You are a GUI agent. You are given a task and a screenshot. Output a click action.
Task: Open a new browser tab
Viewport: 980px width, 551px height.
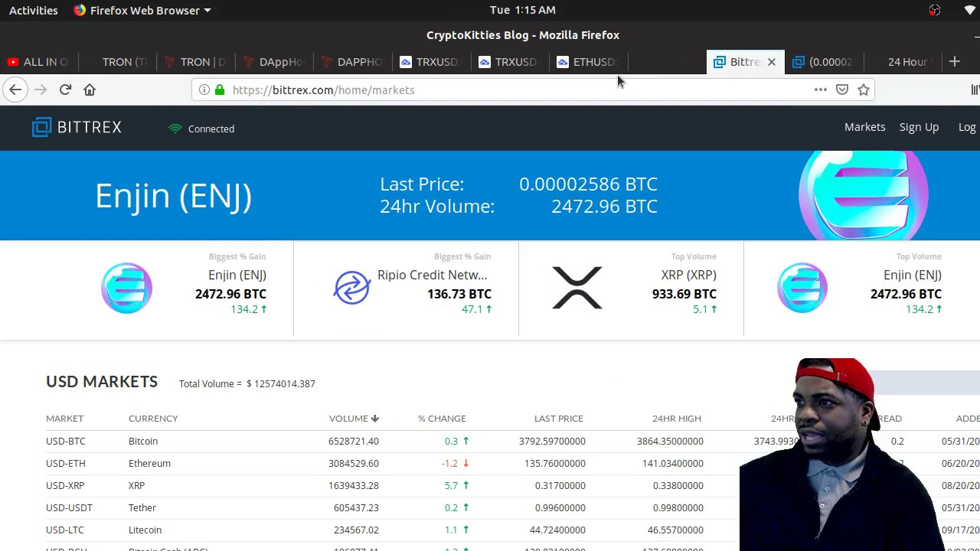pos(955,62)
